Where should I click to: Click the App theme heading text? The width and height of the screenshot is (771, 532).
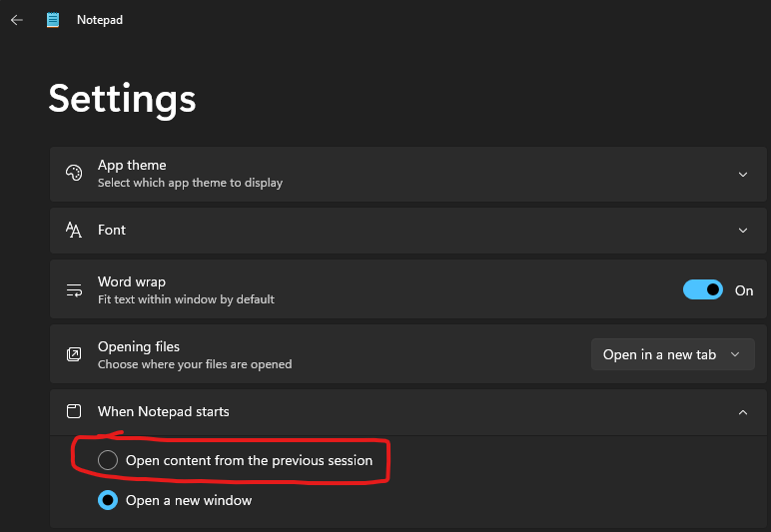pos(132,165)
